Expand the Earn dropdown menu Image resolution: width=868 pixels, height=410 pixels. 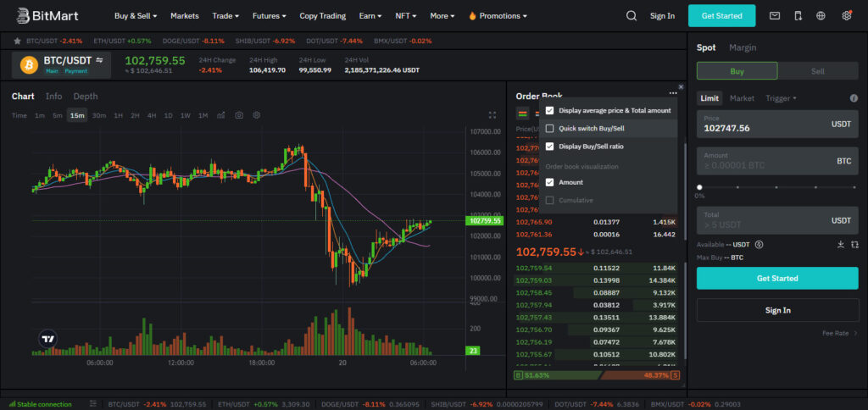pyautogui.click(x=370, y=16)
